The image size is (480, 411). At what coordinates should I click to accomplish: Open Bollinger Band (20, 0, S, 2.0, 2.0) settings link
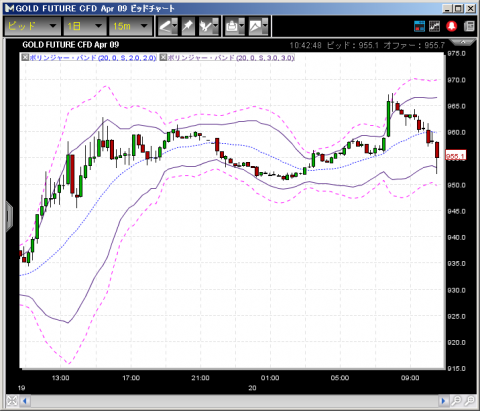(93, 58)
